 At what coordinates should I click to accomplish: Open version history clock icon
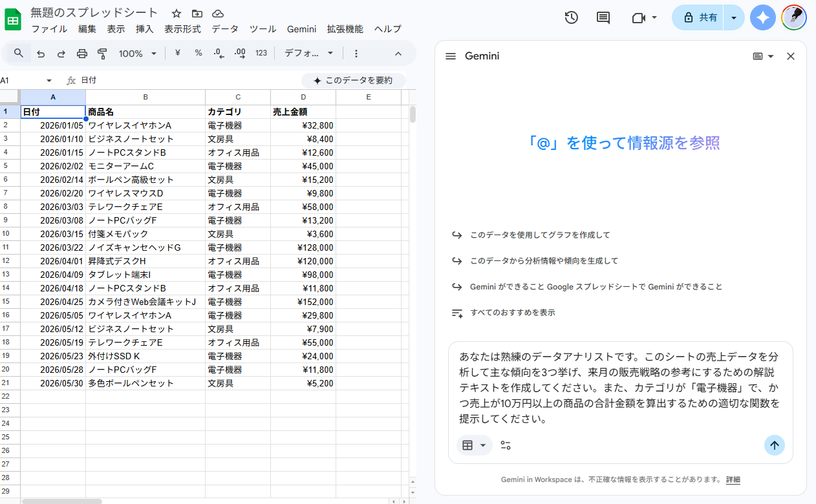571,18
